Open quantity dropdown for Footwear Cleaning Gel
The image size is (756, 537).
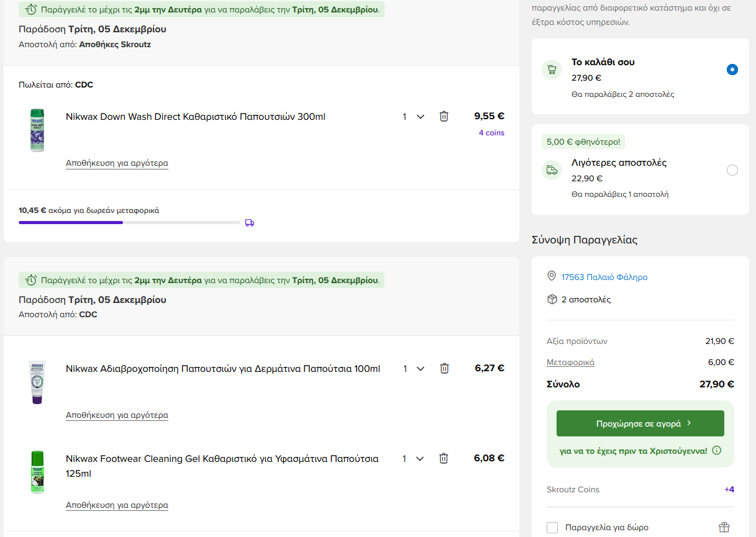414,459
